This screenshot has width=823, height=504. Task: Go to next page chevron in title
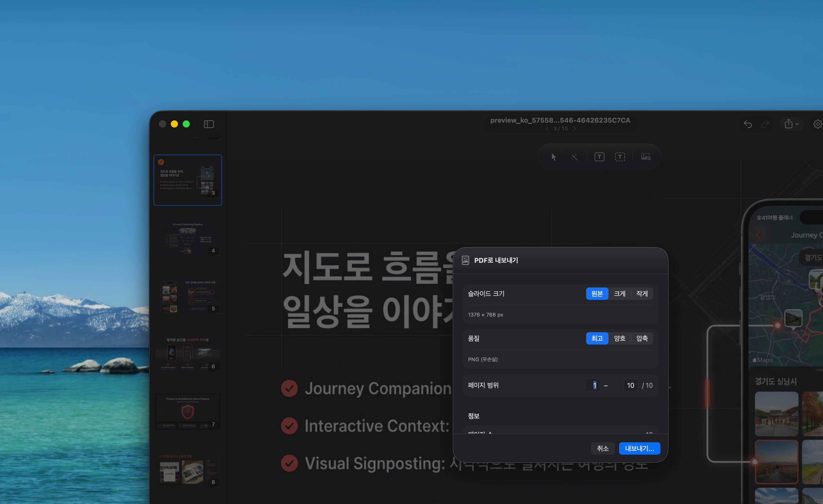(x=574, y=129)
